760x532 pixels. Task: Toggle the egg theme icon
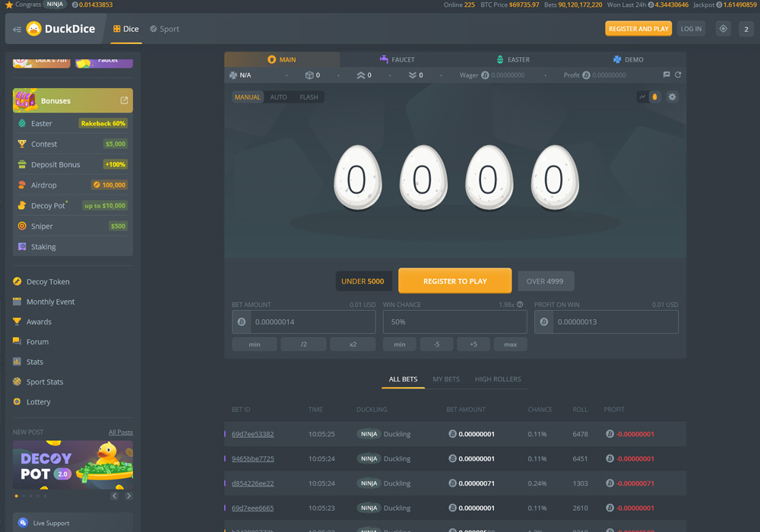pos(655,97)
